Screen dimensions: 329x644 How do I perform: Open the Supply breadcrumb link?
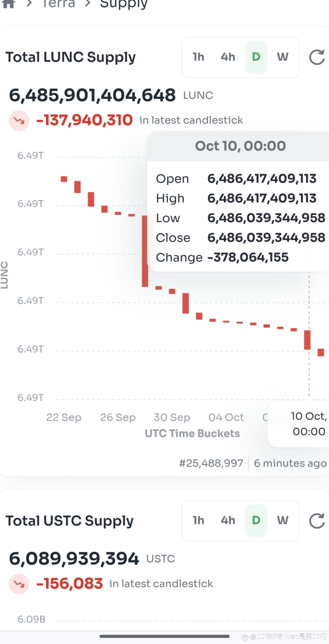124,4
